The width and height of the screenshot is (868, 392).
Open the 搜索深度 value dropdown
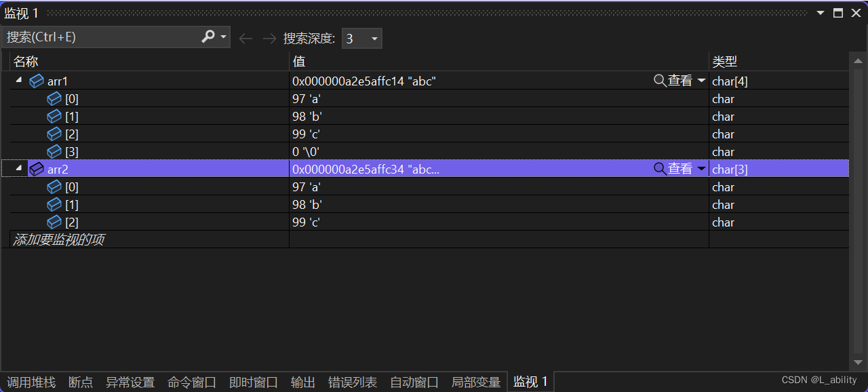[x=374, y=38]
